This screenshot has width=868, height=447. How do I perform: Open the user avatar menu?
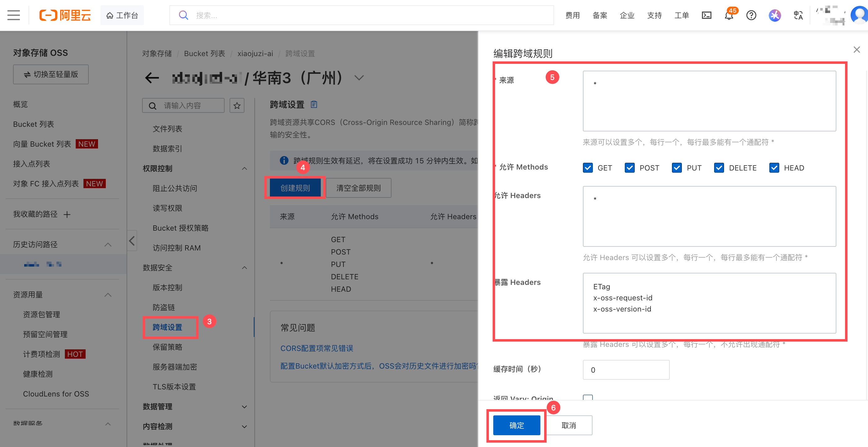coord(859,15)
